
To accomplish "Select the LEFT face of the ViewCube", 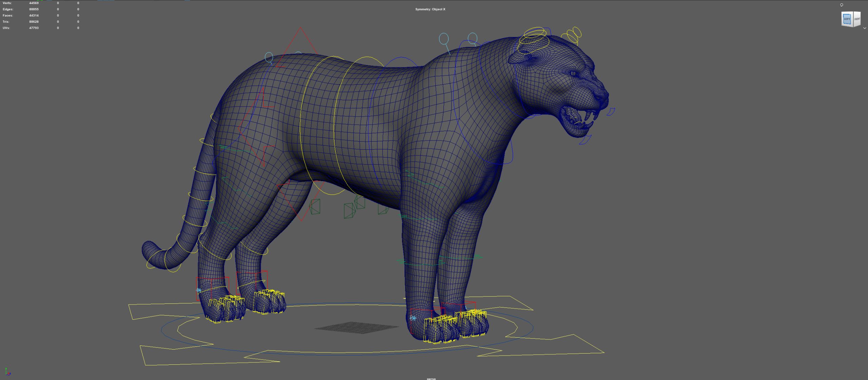I will pos(847,19).
